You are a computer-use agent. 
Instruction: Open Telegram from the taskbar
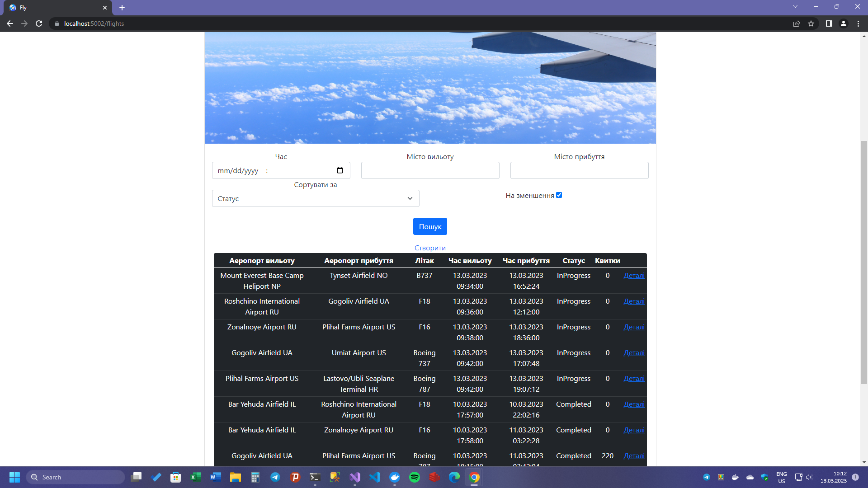275,477
